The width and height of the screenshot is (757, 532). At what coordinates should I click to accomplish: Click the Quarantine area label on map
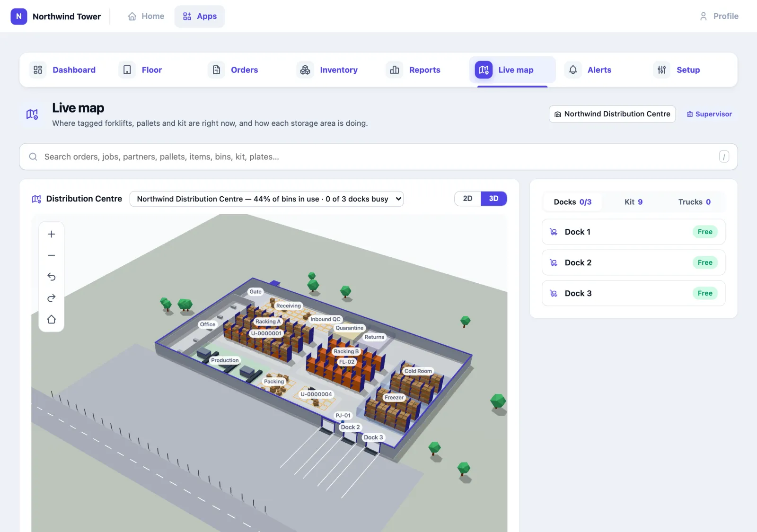(x=350, y=328)
